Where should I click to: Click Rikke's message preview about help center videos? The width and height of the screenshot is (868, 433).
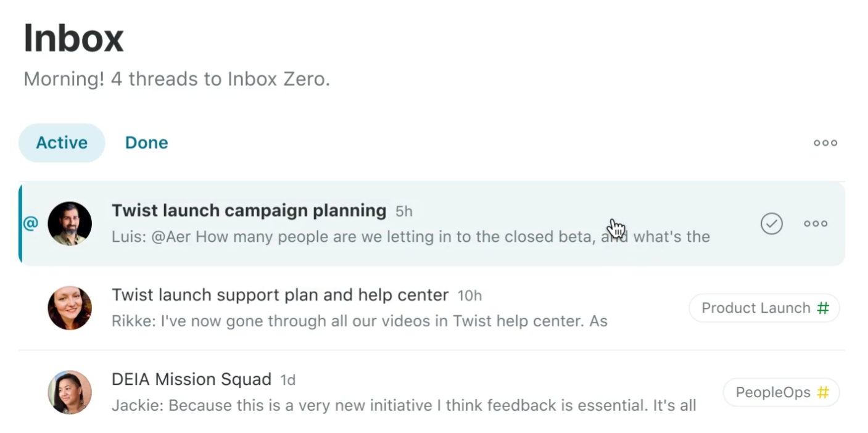[360, 321]
